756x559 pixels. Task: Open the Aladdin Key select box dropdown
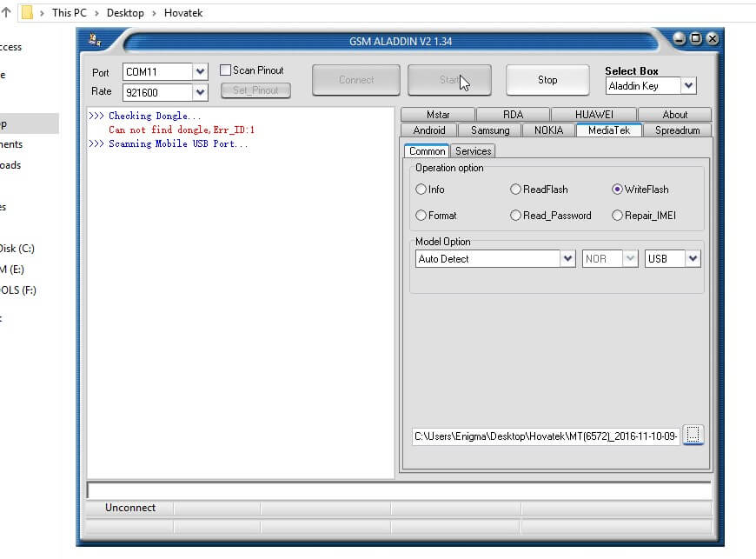[x=688, y=86]
